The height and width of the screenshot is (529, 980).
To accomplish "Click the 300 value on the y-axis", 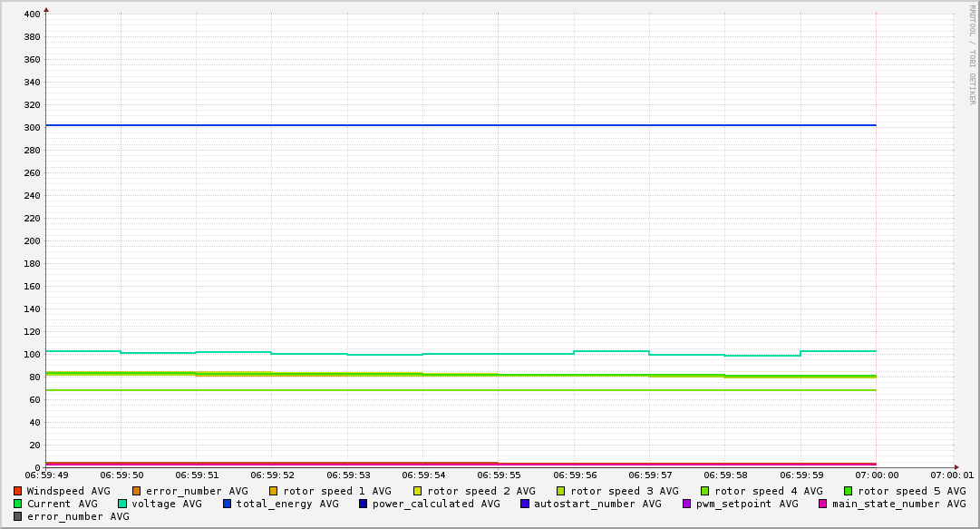I will 31,128.
